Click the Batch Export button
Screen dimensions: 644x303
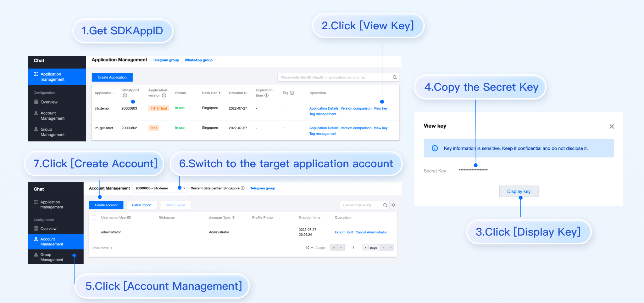[175, 205]
